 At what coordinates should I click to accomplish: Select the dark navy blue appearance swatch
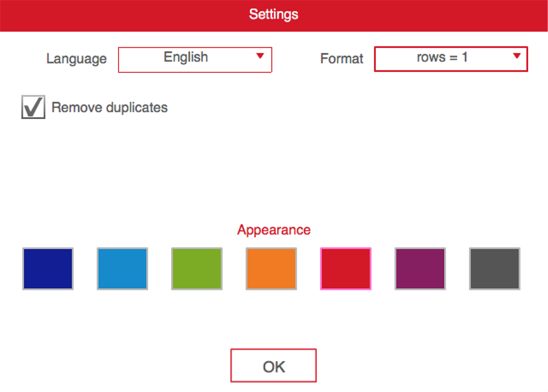click(x=48, y=269)
